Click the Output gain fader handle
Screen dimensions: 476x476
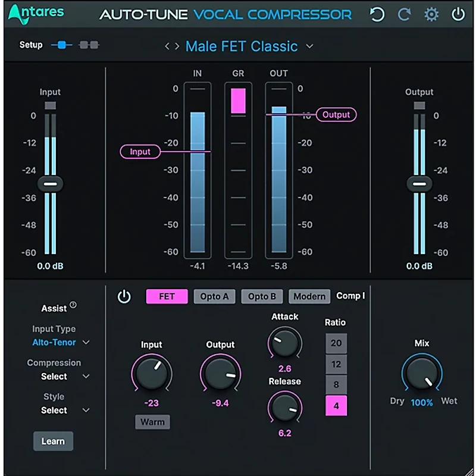point(419,184)
